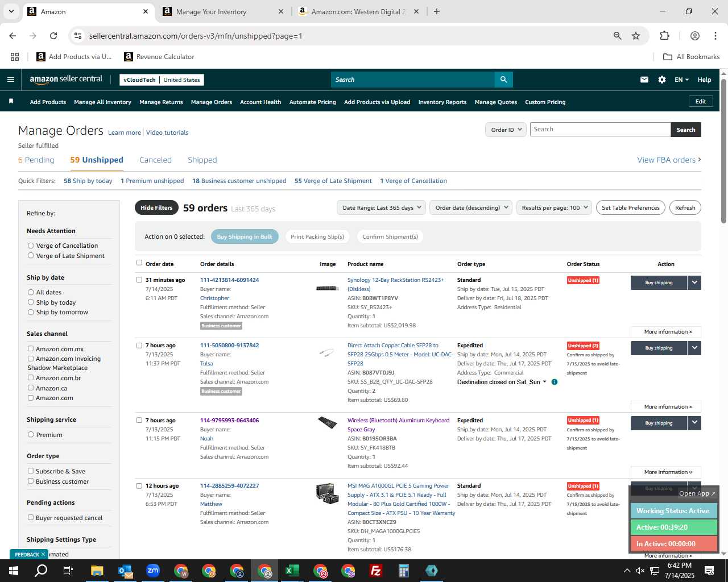Open Date Range Last 365 days dropdown
Screen dimensions: 728x582
pyautogui.click(x=381, y=207)
